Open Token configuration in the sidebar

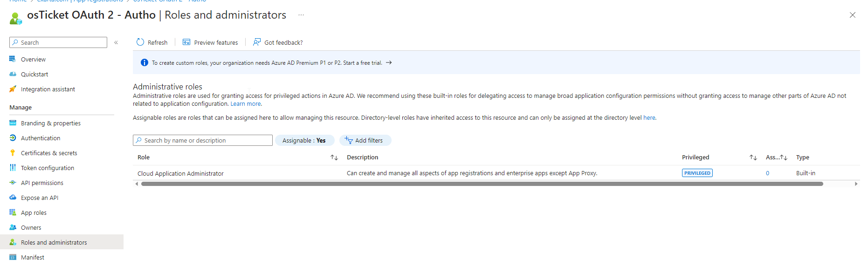(x=47, y=168)
